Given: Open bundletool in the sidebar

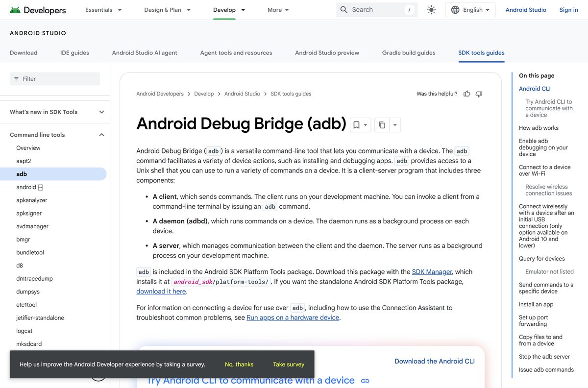Looking at the screenshot, I should click(x=30, y=252).
